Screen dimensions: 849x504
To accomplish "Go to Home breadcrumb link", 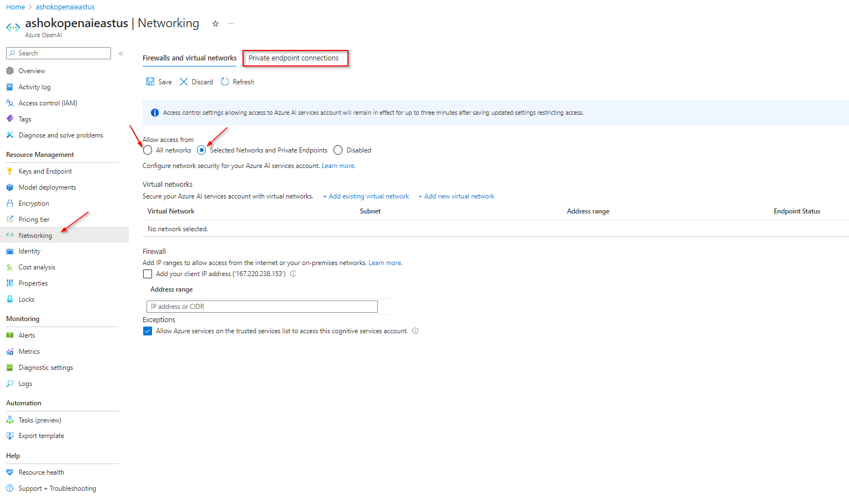I will (16, 7).
